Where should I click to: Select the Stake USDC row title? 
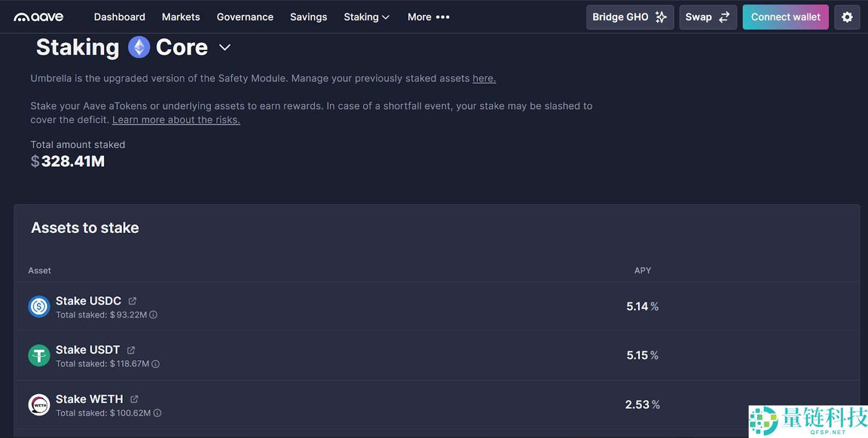click(x=88, y=301)
